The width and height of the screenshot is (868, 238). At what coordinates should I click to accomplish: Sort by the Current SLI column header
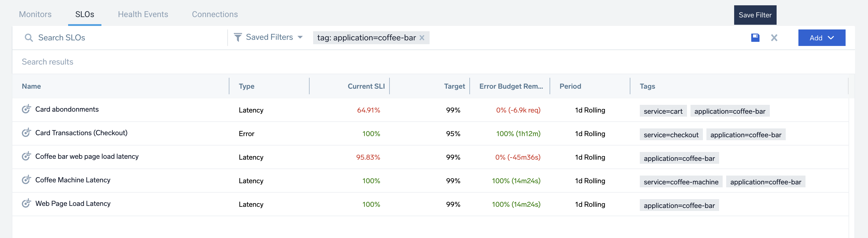point(366,86)
